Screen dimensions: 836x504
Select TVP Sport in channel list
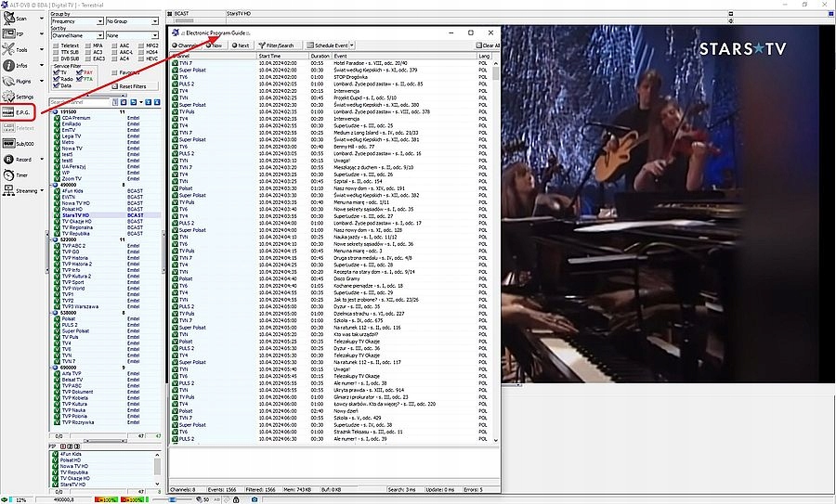tap(73, 282)
